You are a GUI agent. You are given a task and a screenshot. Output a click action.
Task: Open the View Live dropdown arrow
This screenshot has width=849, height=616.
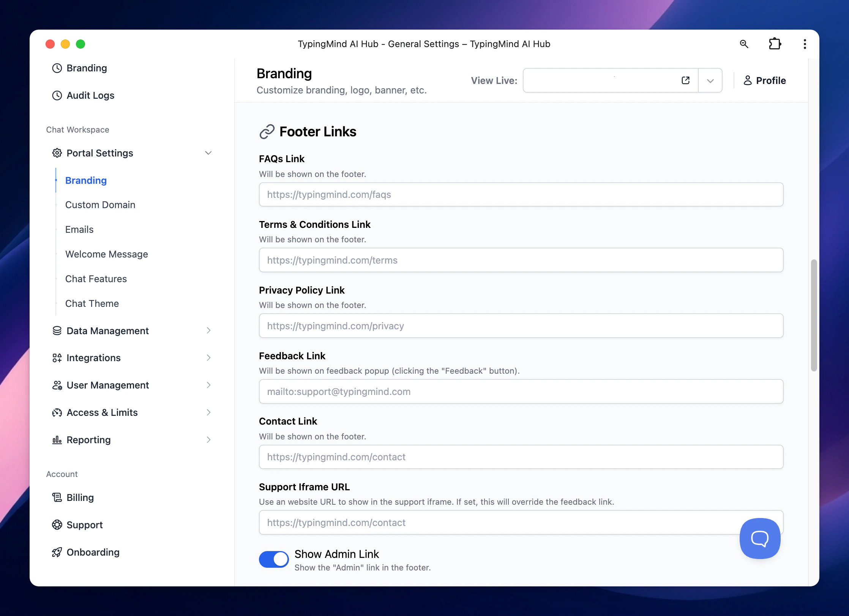click(710, 81)
